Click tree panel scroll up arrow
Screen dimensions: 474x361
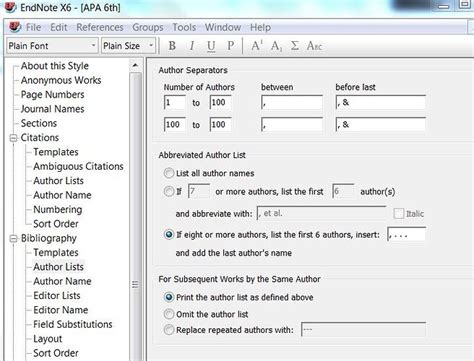coord(135,65)
